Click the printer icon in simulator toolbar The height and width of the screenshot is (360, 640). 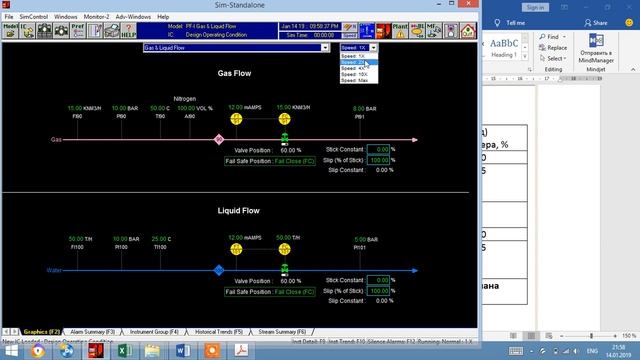111,31
